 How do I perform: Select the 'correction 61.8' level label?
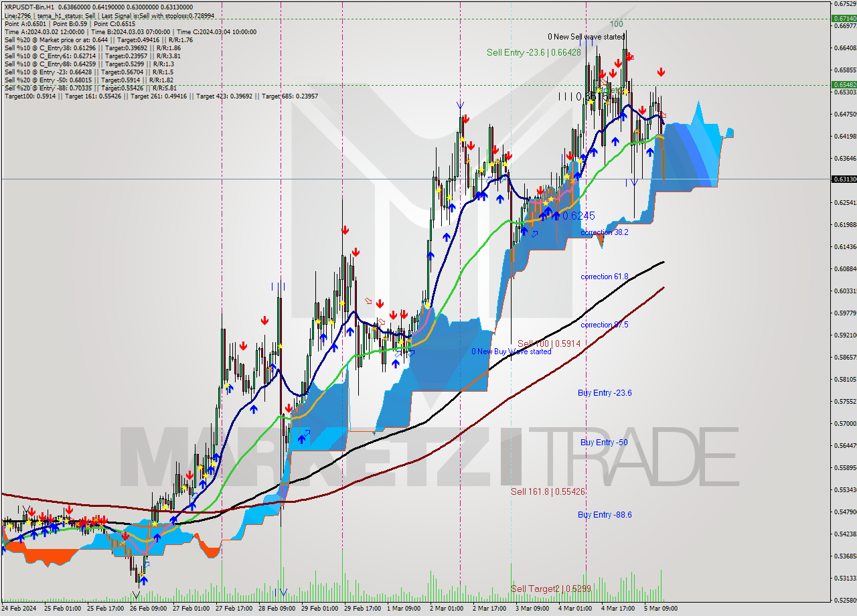[x=605, y=277]
